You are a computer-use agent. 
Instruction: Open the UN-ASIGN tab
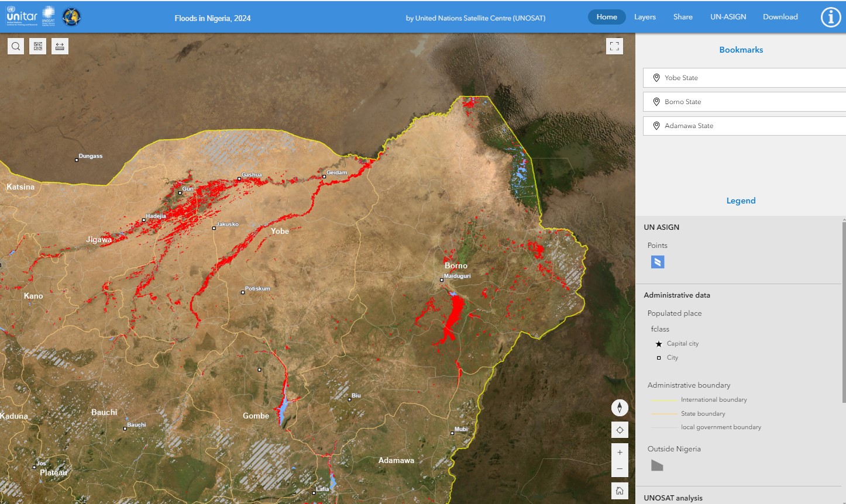728,17
